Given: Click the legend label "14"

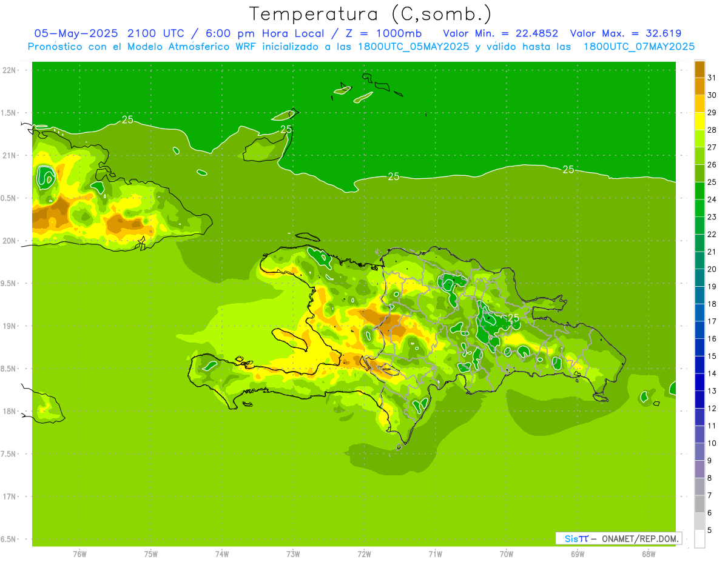Looking at the screenshot, I should [x=712, y=373].
